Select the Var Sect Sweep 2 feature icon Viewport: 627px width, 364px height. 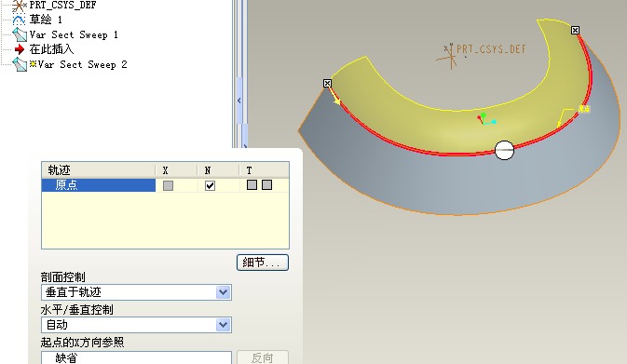pos(20,64)
